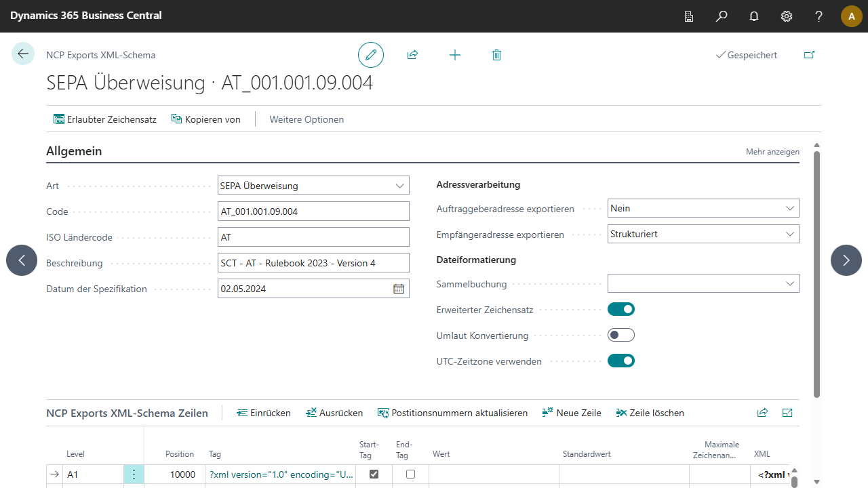The height and width of the screenshot is (488, 868).
Task: Go to previous record arrow
Action: 22,260
